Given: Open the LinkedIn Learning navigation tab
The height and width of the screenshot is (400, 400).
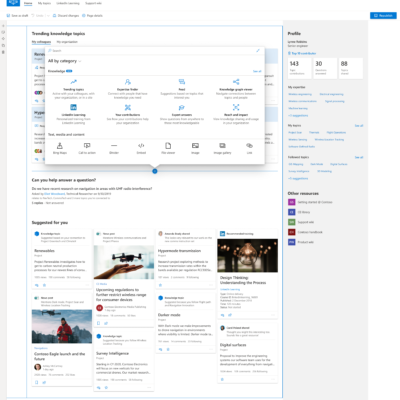Looking at the screenshot, I should [68, 3].
